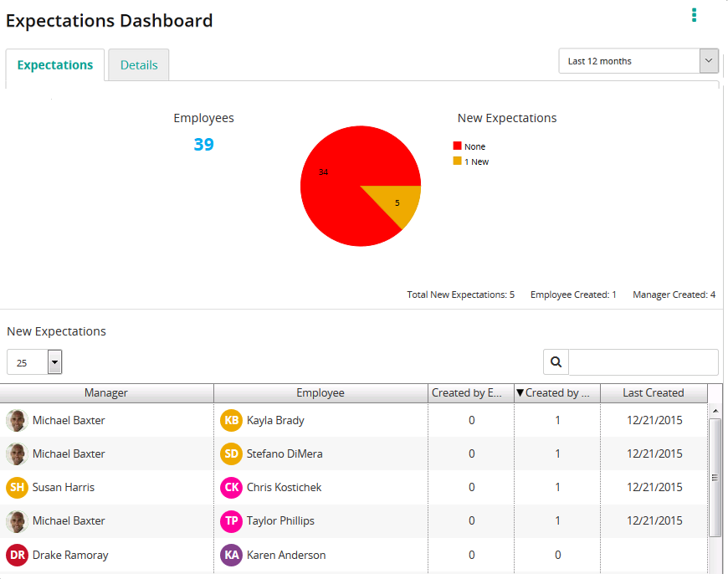Sort by the sorted Created by ... column
Screen dimensions: 728x579
pyautogui.click(x=557, y=392)
